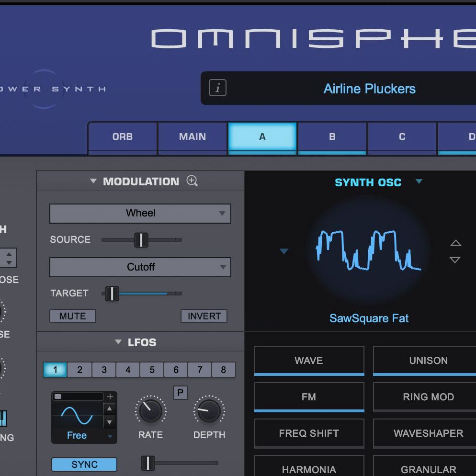Open the Synth Osc type menu arrow
The image size is (476, 476).
pos(419,181)
